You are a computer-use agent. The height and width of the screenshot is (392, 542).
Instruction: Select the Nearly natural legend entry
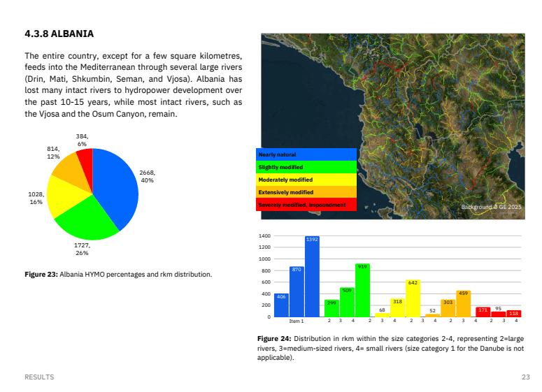click(306, 154)
